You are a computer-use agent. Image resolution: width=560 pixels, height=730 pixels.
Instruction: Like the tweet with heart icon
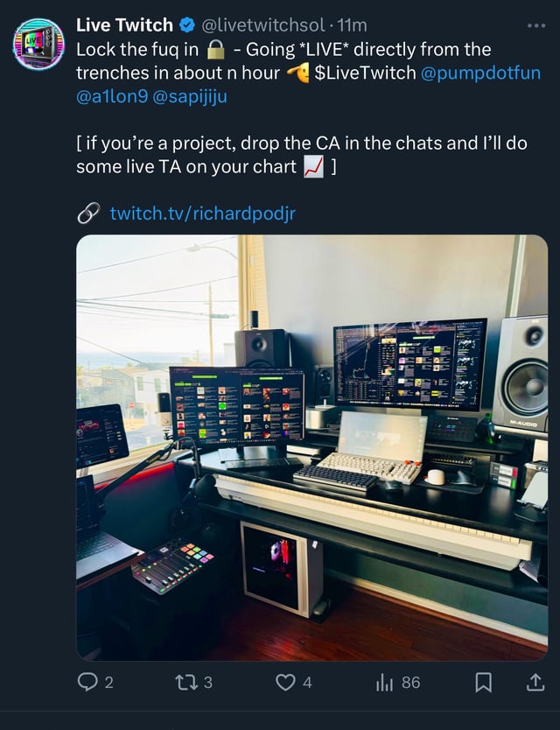pos(286,682)
